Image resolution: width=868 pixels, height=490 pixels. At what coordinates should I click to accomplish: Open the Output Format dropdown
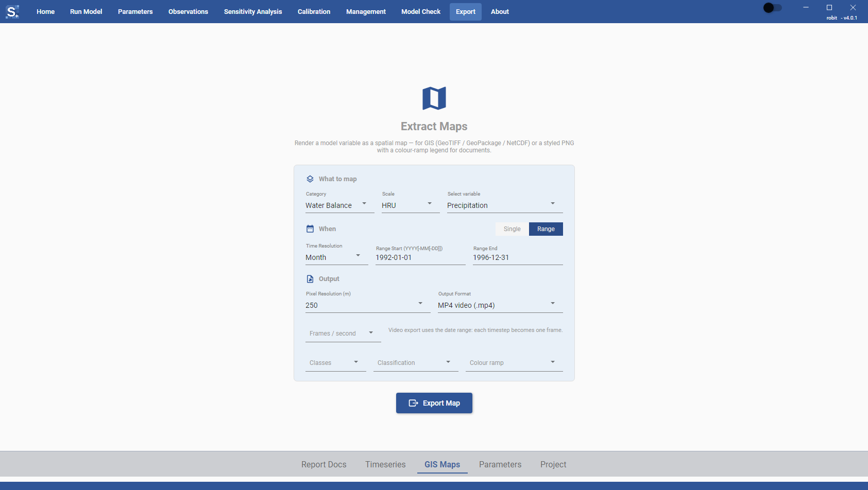(500, 305)
